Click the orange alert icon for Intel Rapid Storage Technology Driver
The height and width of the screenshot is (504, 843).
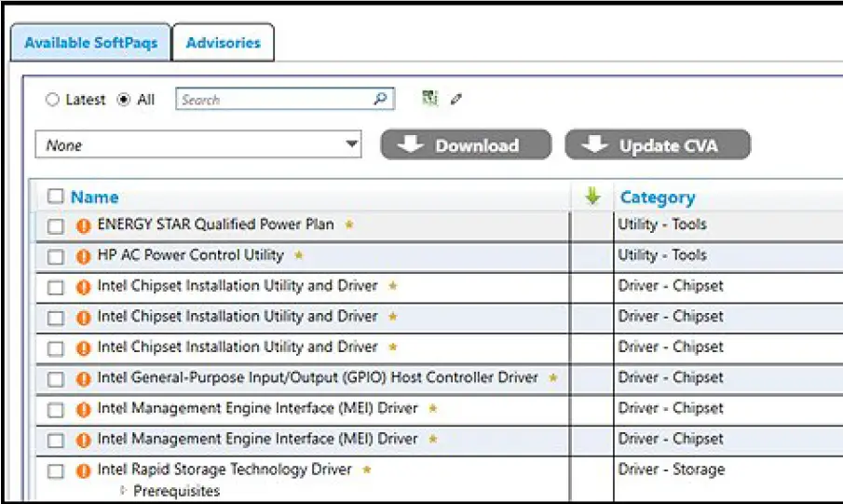point(83,471)
